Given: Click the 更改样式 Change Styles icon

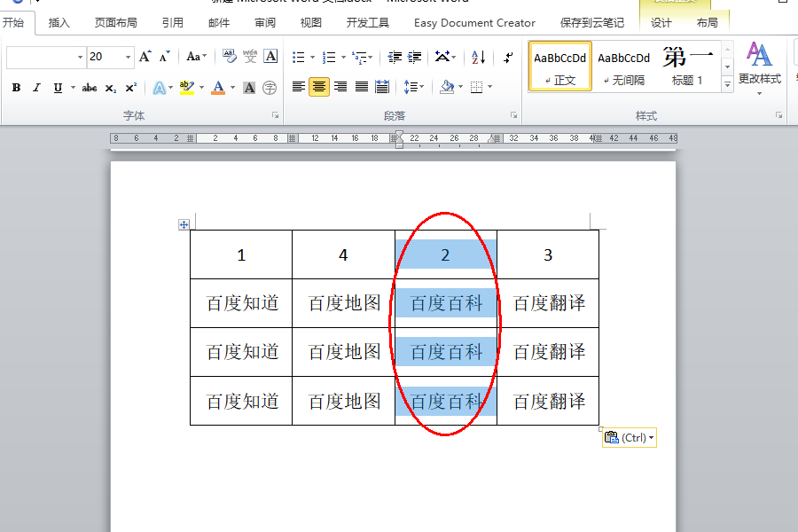Looking at the screenshot, I should tap(759, 68).
